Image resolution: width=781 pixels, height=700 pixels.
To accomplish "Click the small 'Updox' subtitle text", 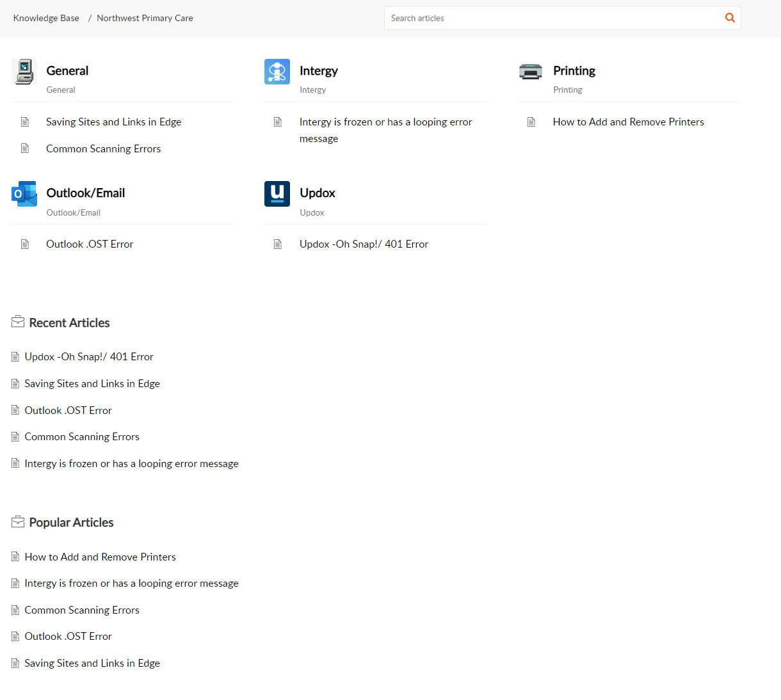I will pyautogui.click(x=312, y=212).
